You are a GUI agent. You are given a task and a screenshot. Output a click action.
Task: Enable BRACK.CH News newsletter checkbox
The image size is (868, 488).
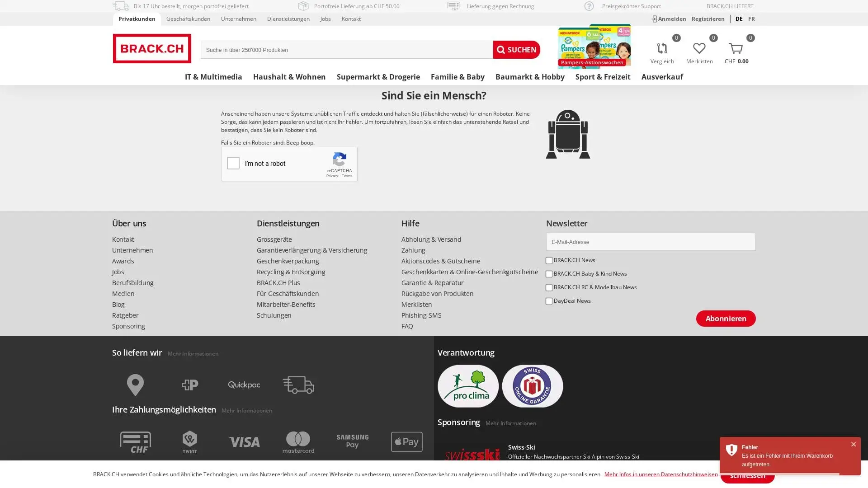[x=549, y=261]
